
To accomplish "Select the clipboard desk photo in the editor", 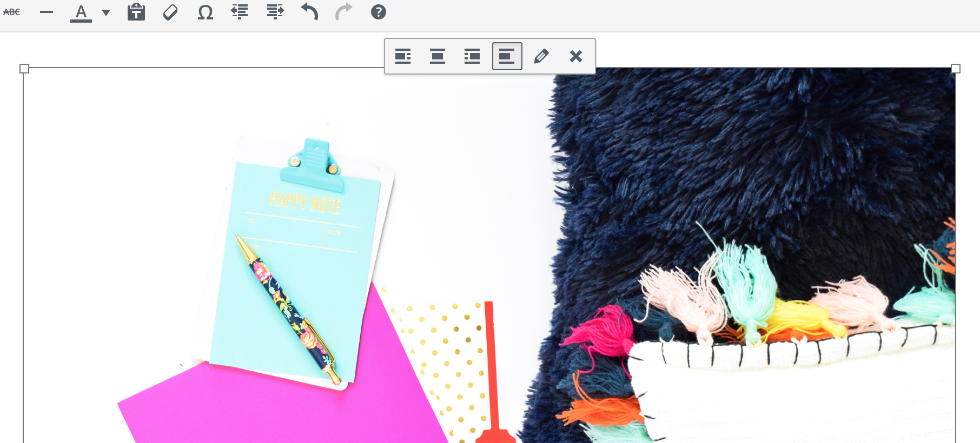I will (x=489, y=256).
